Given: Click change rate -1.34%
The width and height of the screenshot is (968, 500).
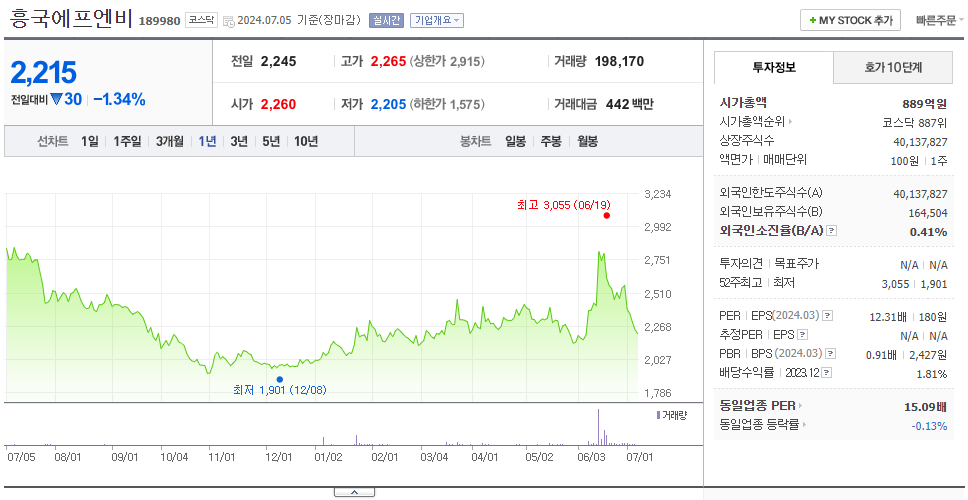Looking at the screenshot, I should coord(119,99).
